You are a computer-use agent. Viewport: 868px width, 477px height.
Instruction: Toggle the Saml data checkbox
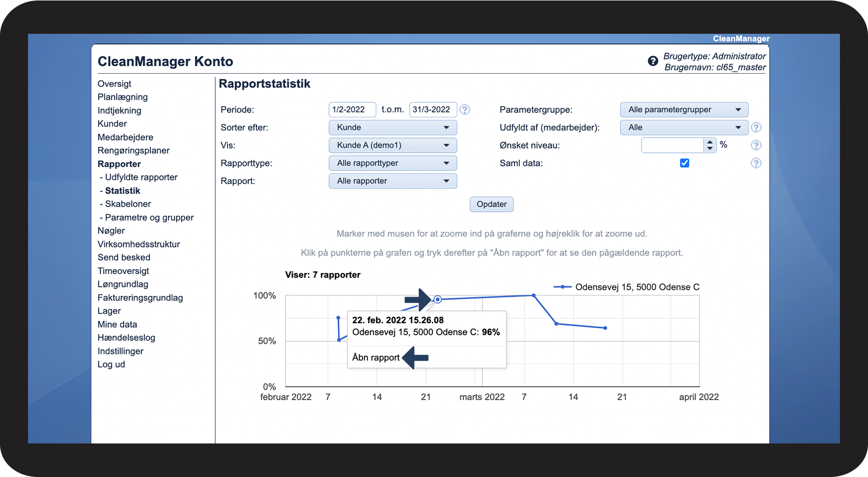684,163
